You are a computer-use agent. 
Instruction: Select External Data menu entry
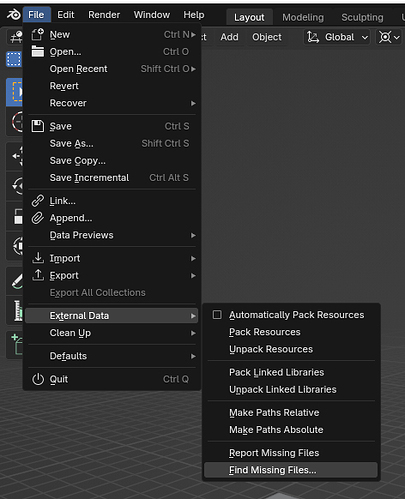112,316
